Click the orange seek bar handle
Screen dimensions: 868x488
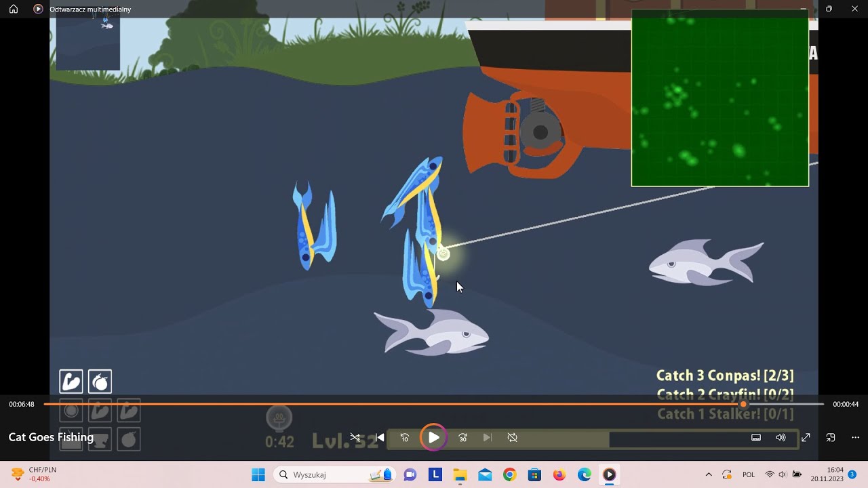click(x=743, y=404)
